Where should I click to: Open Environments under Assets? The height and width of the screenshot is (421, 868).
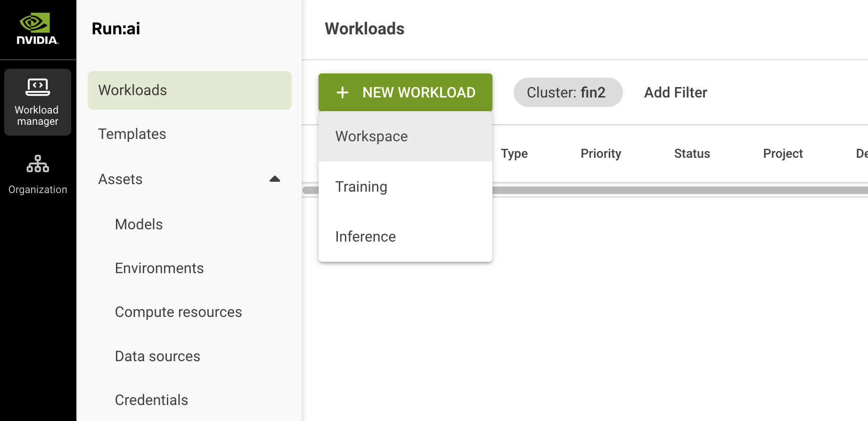[x=159, y=268]
